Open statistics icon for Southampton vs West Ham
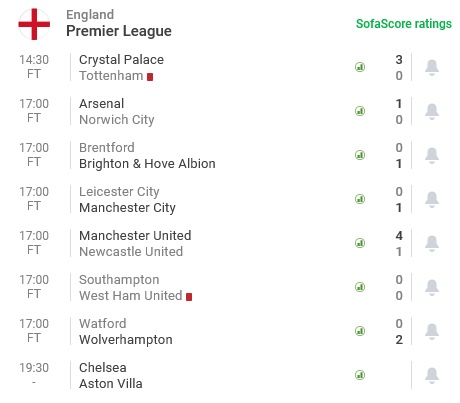The height and width of the screenshot is (403, 460). point(360,287)
